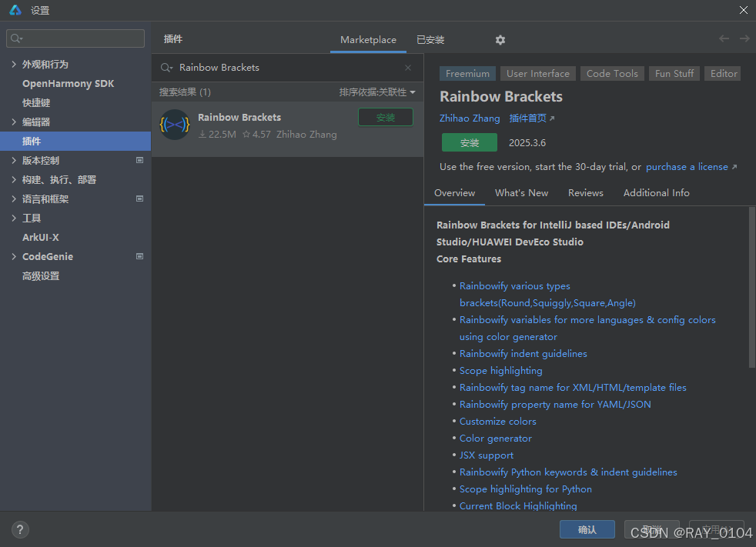The width and height of the screenshot is (756, 547).
Task: Click the JSX support feature text
Action: (x=487, y=455)
